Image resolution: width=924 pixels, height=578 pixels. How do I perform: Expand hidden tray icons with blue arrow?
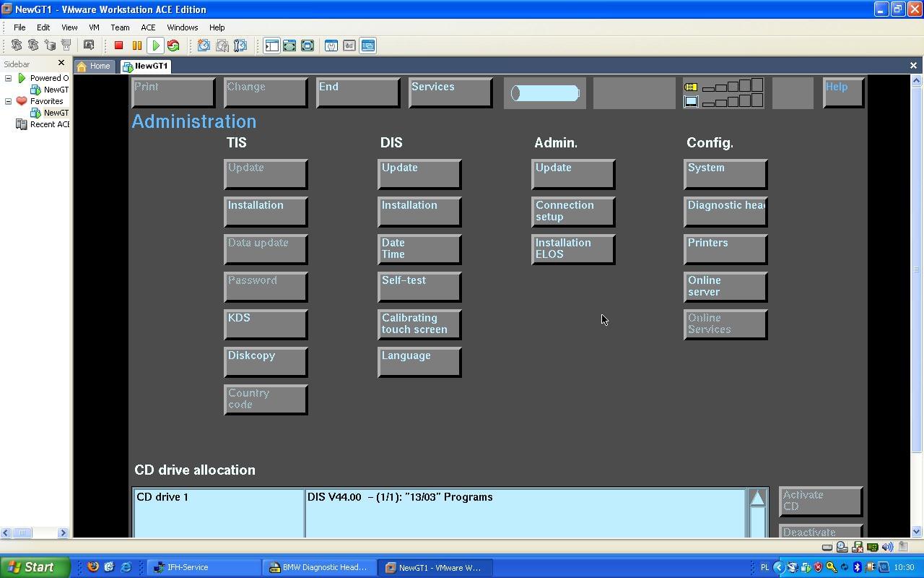(x=778, y=567)
